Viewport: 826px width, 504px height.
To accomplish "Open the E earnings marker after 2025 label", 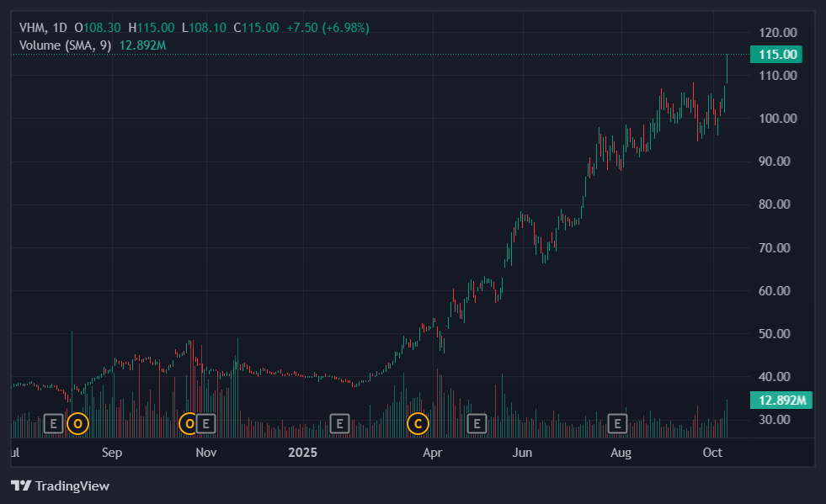I will (339, 423).
